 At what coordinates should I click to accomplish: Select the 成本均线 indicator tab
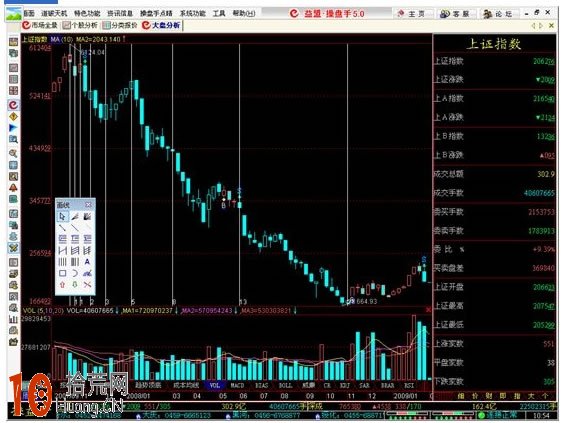pyautogui.click(x=186, y=385)
